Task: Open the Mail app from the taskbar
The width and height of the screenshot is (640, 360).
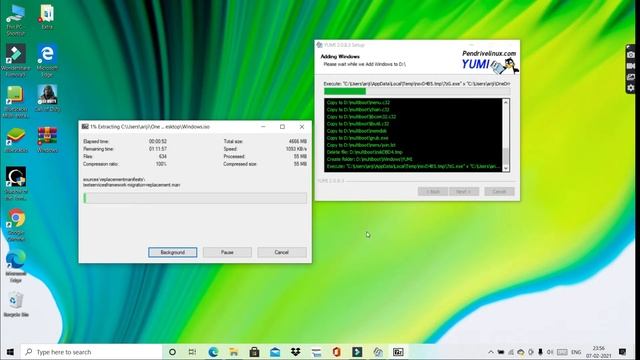Action: click(x=275, y=352)
